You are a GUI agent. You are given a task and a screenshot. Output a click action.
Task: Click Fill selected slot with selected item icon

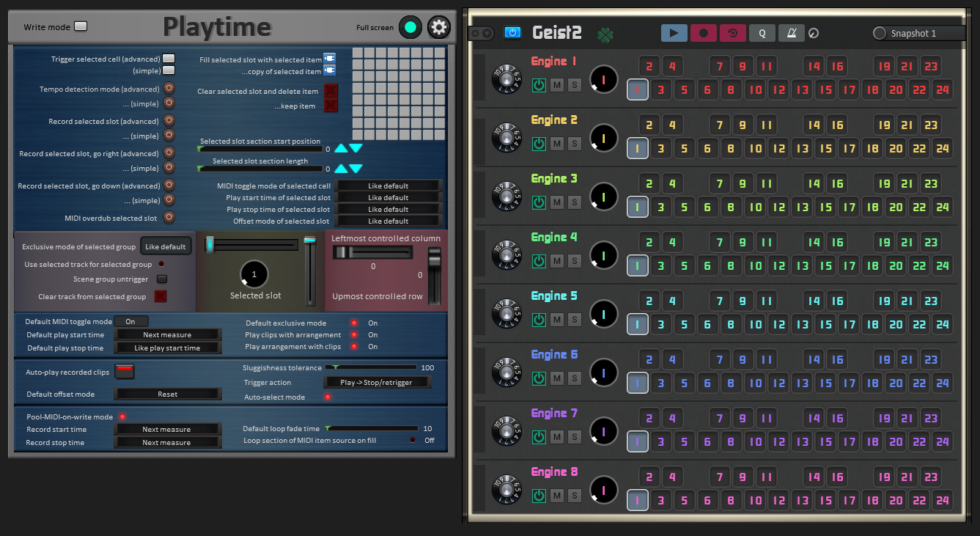click(x=329, y=59)
